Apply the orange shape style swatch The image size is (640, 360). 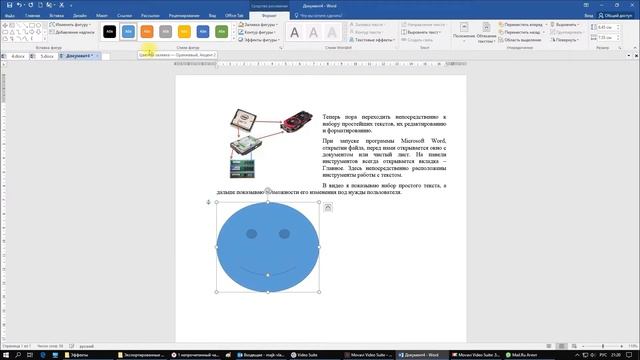pyautogui.click(x=147, y=31)
